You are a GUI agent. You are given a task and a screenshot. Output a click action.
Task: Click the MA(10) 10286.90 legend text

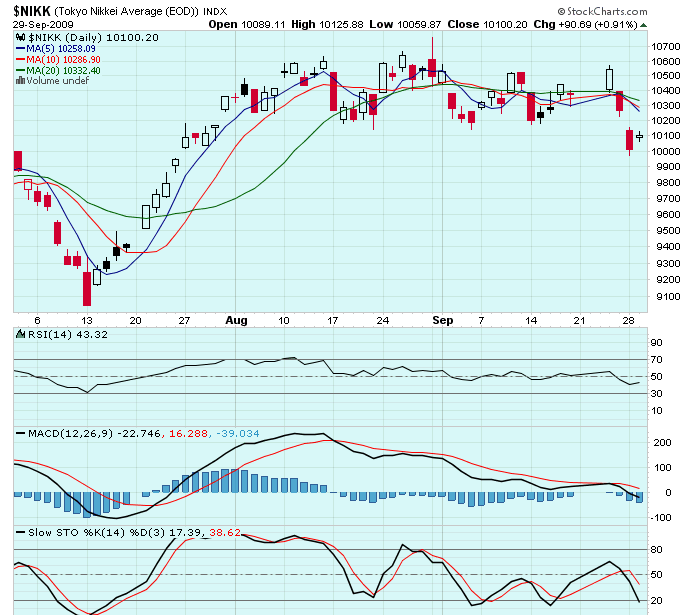pos(63,59)
